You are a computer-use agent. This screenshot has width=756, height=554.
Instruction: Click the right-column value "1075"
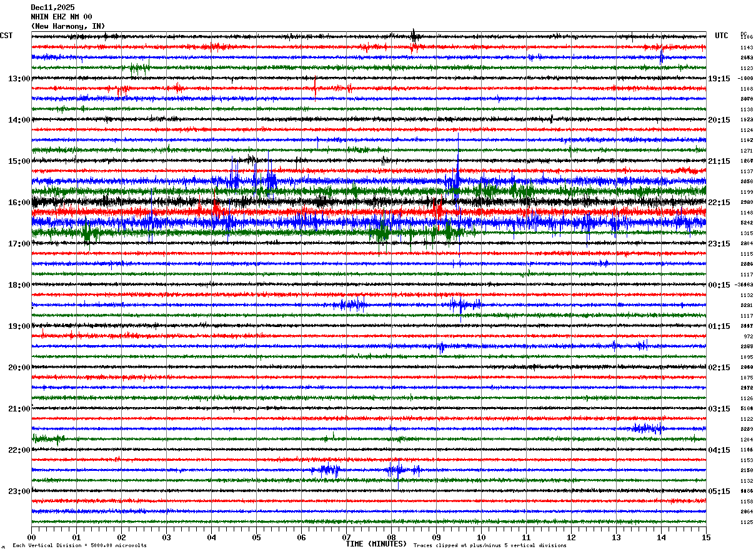pos(747,378)
